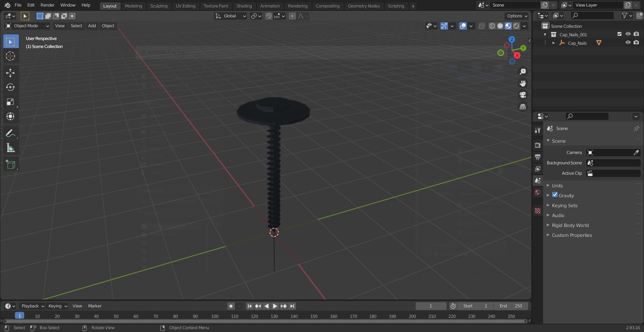Hide Cap_Nails object with eye icon

[x=628, y=43]
